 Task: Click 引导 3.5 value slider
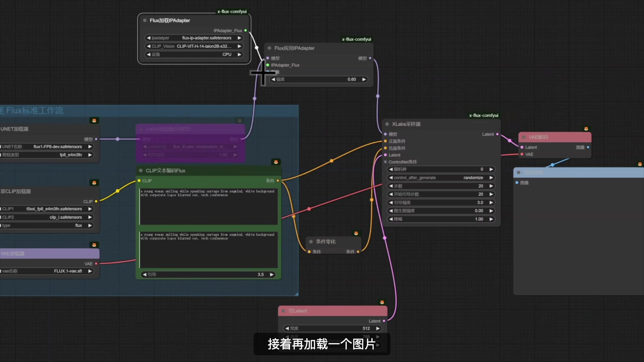[208, 275]
